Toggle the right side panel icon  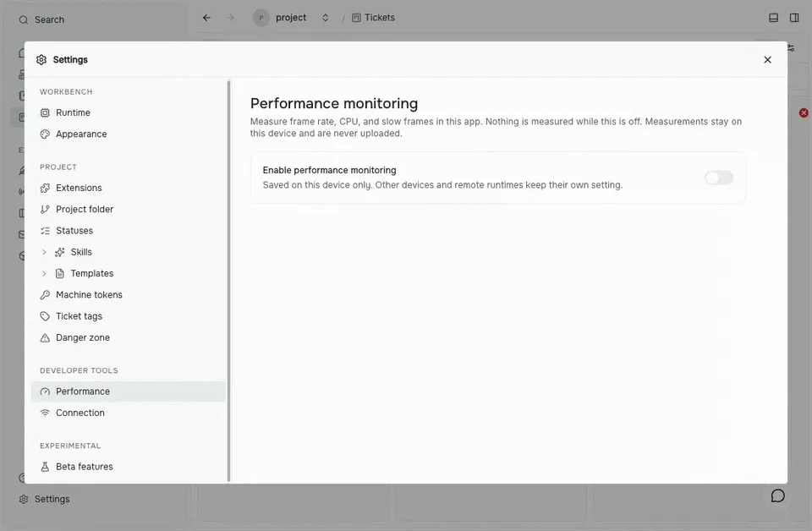[794, 18]
